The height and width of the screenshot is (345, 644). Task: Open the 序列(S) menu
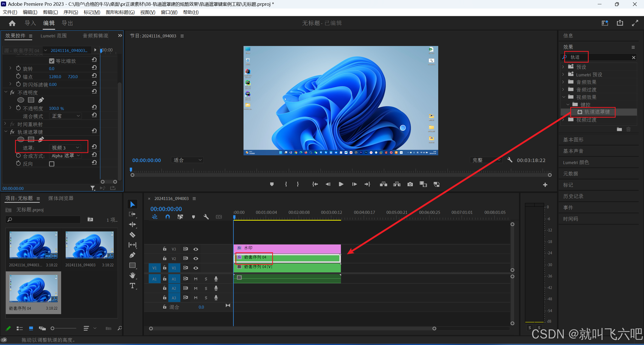point(71,12)
